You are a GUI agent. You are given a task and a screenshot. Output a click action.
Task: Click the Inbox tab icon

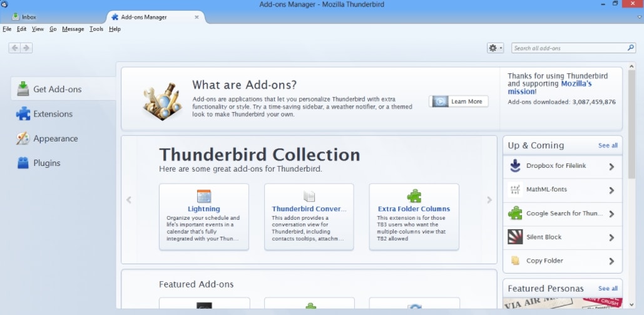pyautogui.click(x=16, y=16)
